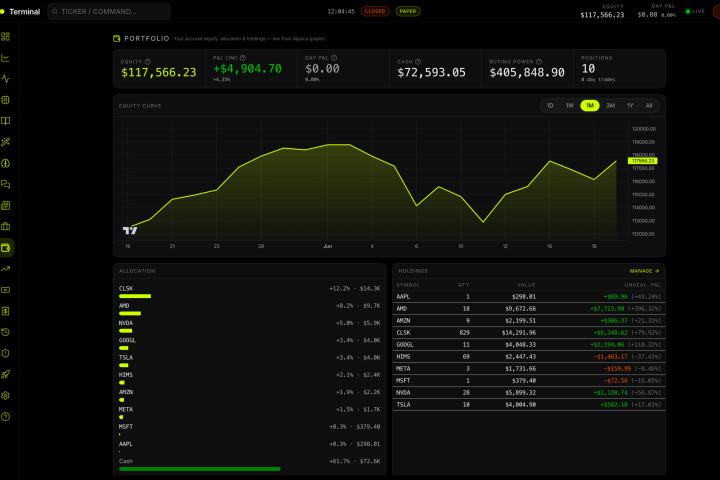The image size is (720, 480).
Task: Click the help icon next to Day P&L
Action: 334,58
